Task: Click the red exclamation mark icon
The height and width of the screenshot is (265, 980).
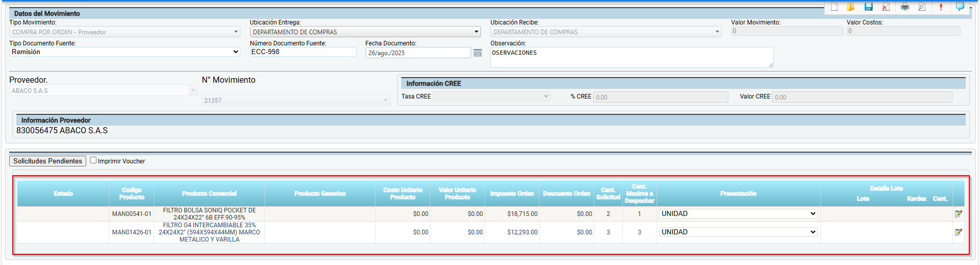Action: coord(941,7)
